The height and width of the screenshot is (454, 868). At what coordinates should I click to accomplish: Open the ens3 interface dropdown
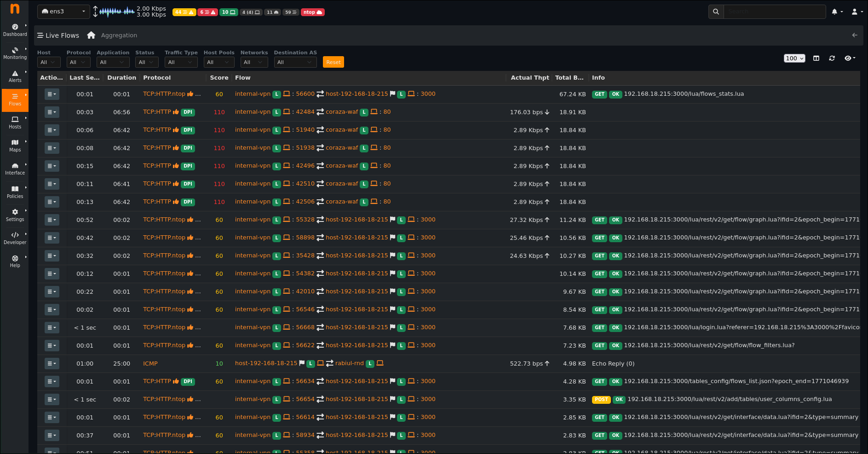tap(63, 12)
